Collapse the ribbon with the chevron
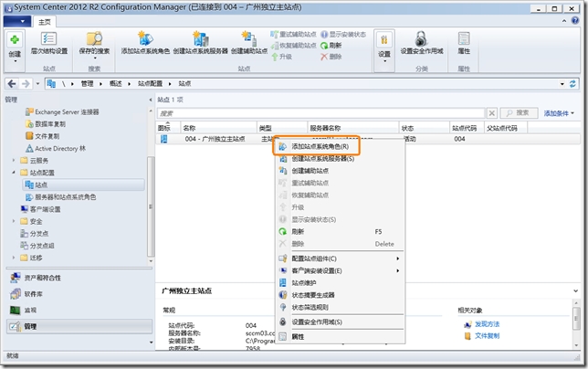The width and height of the screenshot is (588, 369). click(x=564, y=21)
